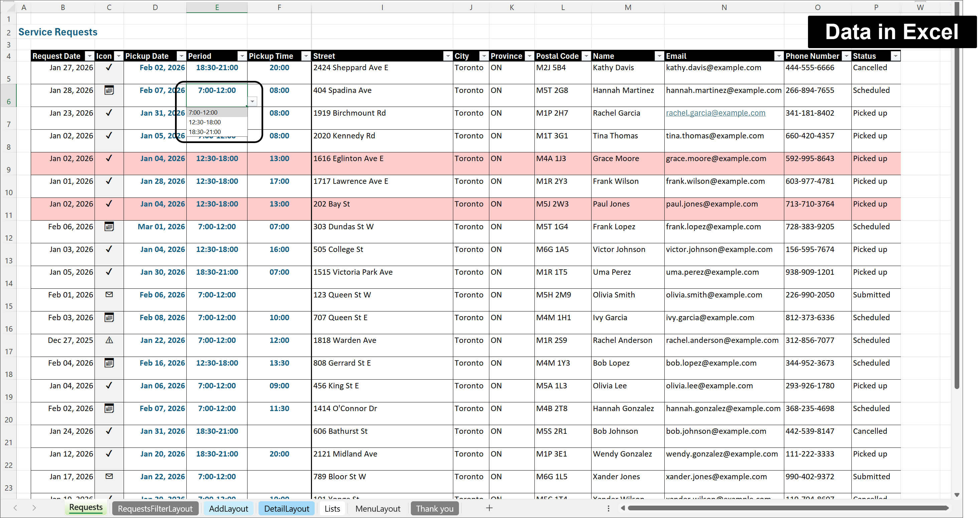Click next sheet navigation arrow
The height and width of the screenshot is (518, 980).
click(x=34, y=508)
